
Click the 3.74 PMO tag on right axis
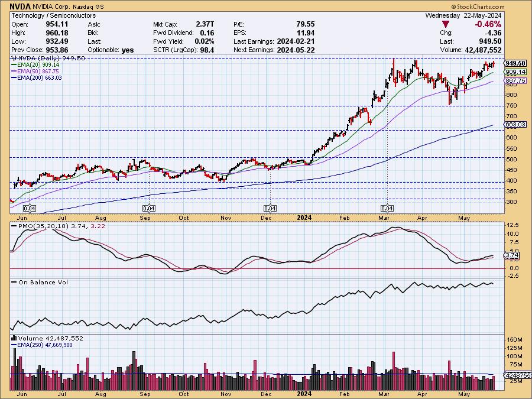[x=512, y=255]
